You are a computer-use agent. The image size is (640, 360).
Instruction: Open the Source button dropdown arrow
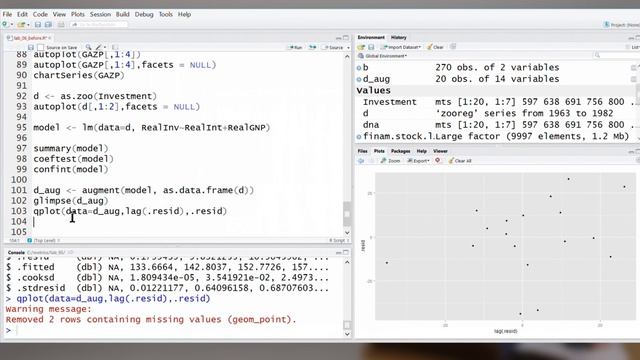click(348, 48)
